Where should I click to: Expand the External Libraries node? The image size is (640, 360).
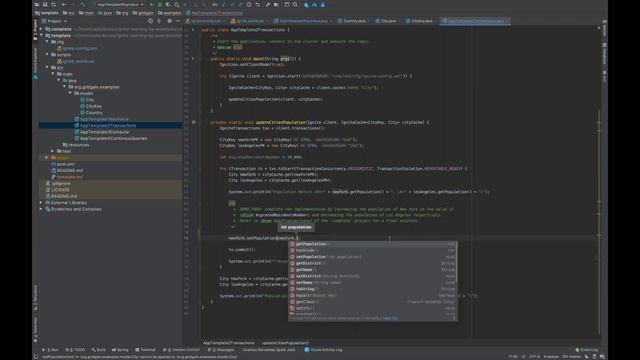[x=41, y=202]
